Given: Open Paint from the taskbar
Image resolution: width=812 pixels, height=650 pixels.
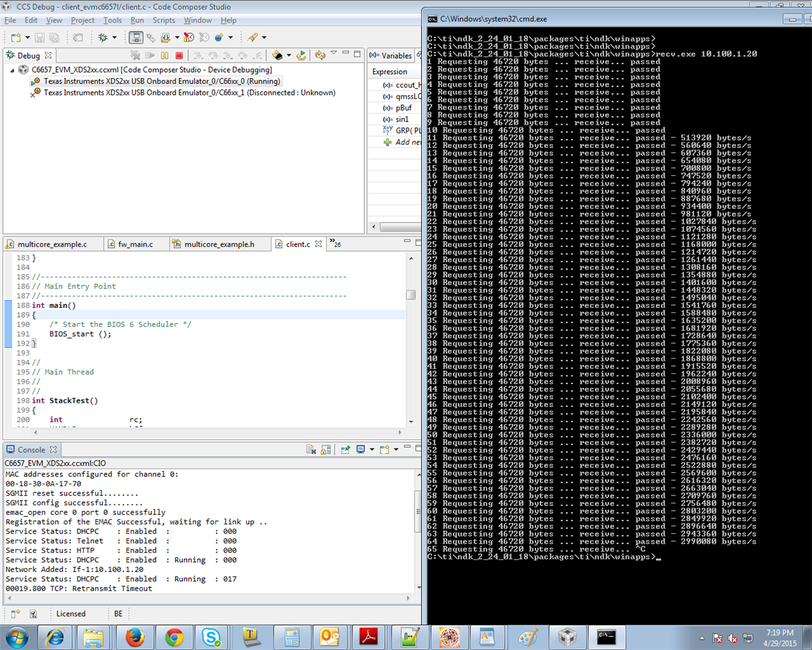Looking at the screenshot, I should tap(527, 637).
